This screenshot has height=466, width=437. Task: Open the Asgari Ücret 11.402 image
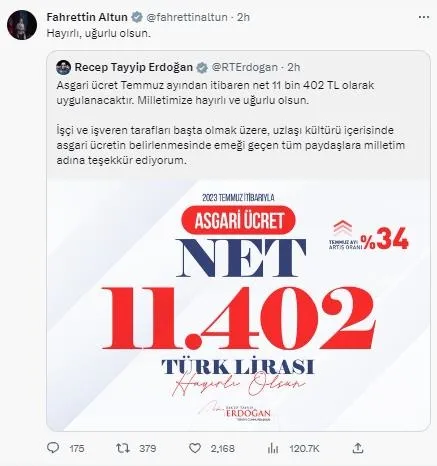[x=238, y=305]
